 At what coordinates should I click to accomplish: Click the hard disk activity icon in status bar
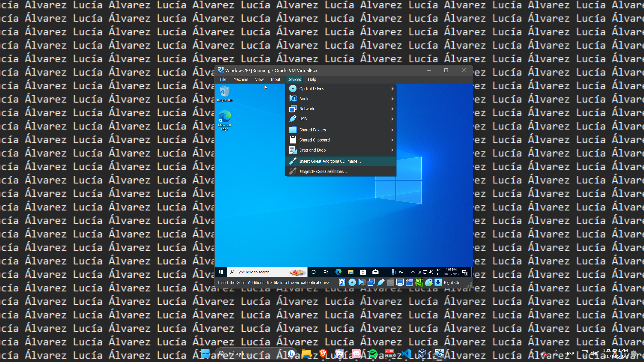[x=342, y=282]
